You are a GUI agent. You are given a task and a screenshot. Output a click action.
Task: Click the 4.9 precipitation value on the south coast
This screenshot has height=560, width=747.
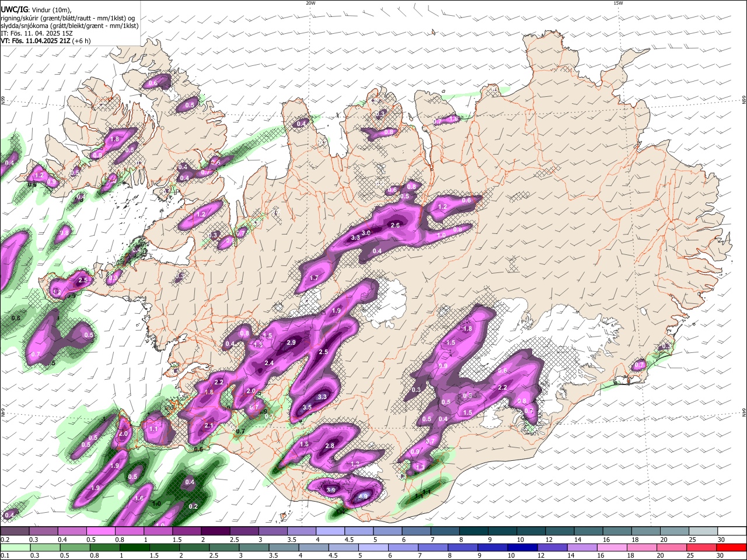363,496
